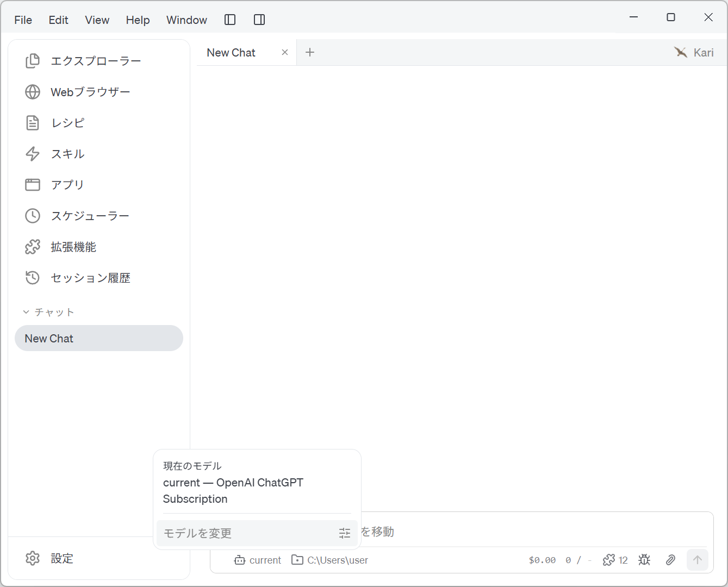Open the アプリ window item

[99, 185]
